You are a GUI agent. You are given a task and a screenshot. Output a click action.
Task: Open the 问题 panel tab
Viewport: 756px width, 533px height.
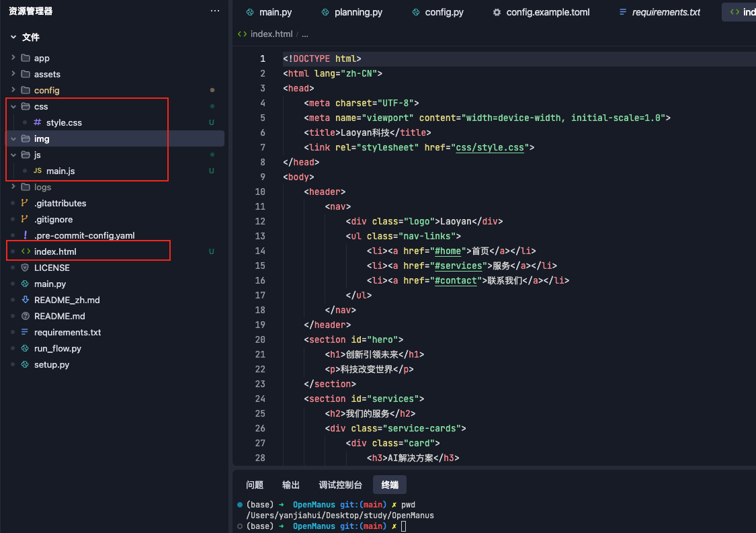click(255, 485)
